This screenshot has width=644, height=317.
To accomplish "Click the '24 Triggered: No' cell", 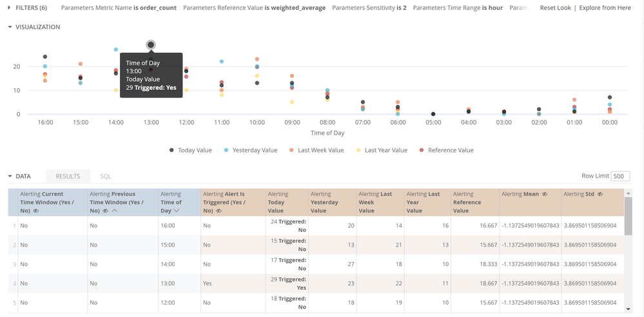I will (x=287, y=226).
